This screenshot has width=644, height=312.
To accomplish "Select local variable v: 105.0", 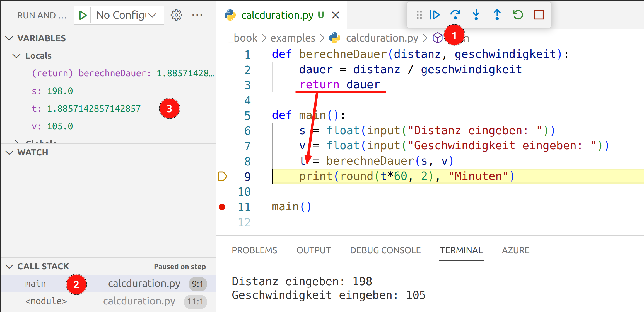I will pos(52,126).
